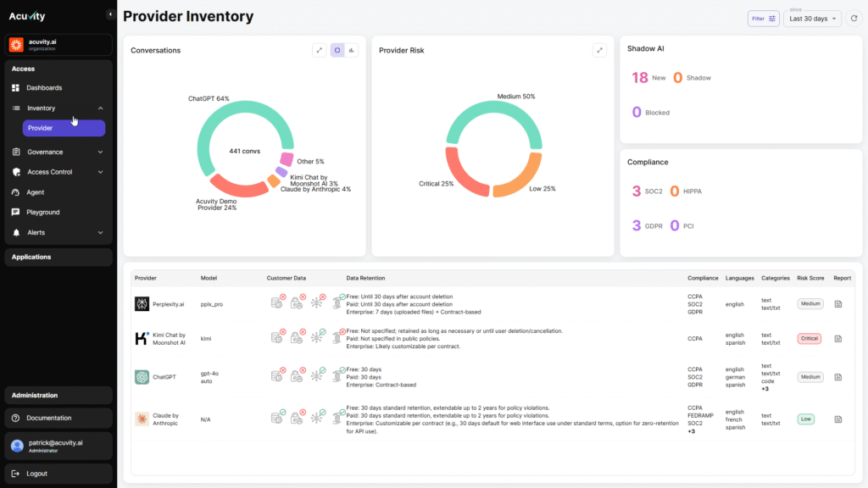Collapse the sidebar with the arrow icon
868x488 pixels.
[x=110, y=15]
